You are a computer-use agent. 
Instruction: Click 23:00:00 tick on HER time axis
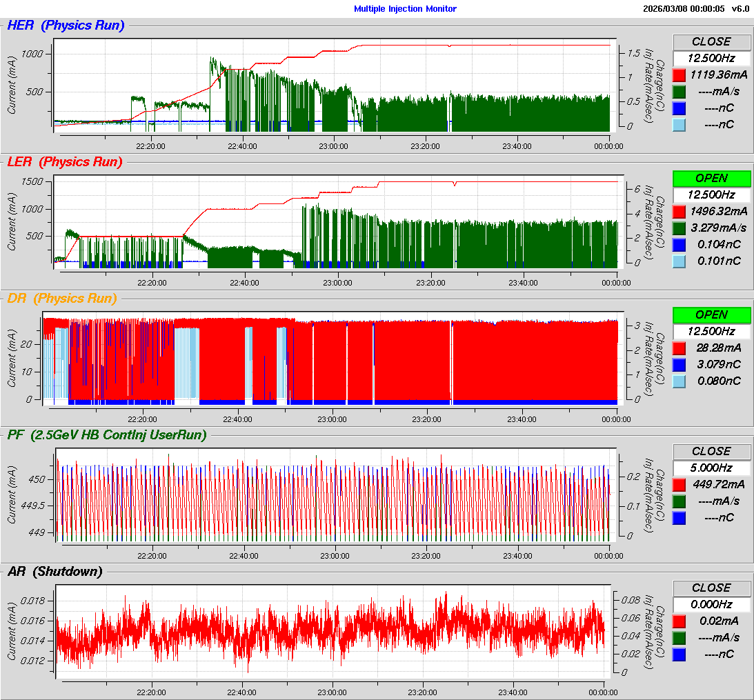click(x=333, y=146)
